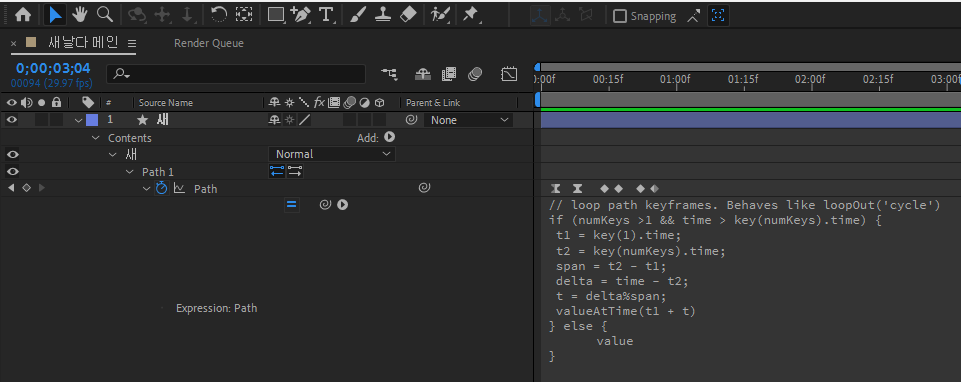Select the Pan Behind anchor point tool

[245, 15]
